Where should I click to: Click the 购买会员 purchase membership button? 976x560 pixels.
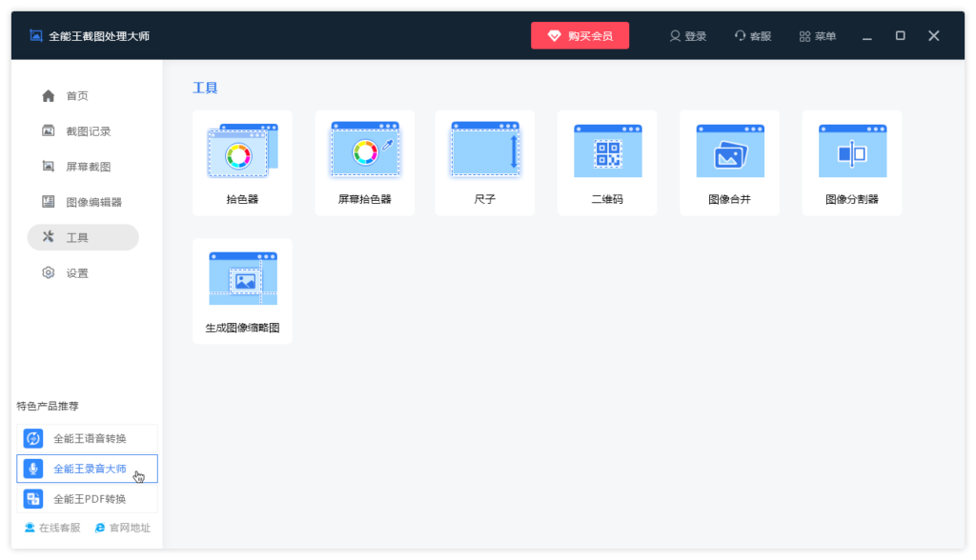click(x=579, y=36)
